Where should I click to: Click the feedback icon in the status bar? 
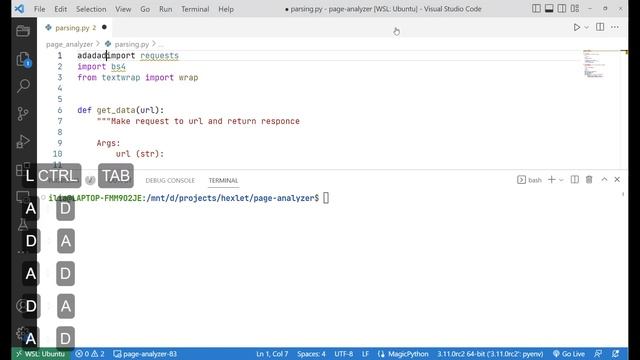(x=598, y=354)
